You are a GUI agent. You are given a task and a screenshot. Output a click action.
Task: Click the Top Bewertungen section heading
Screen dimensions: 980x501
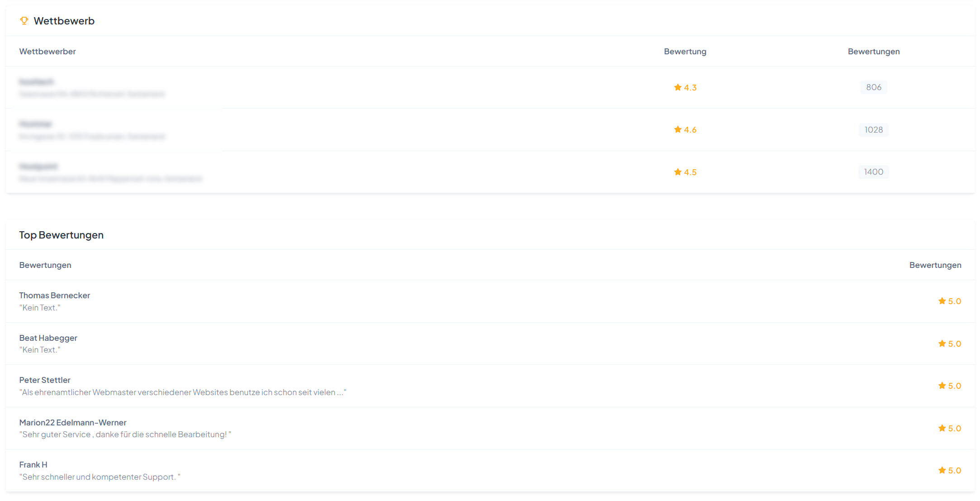[x=61, y=235]
